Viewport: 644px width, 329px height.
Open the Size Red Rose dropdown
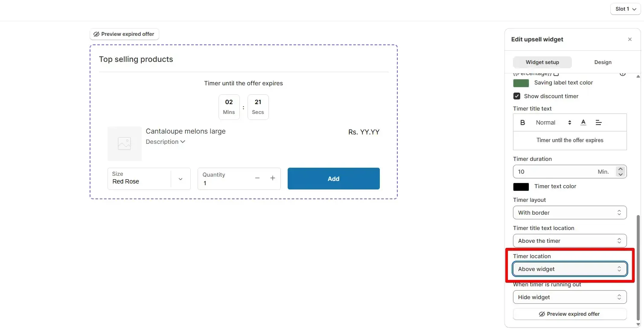149,178
